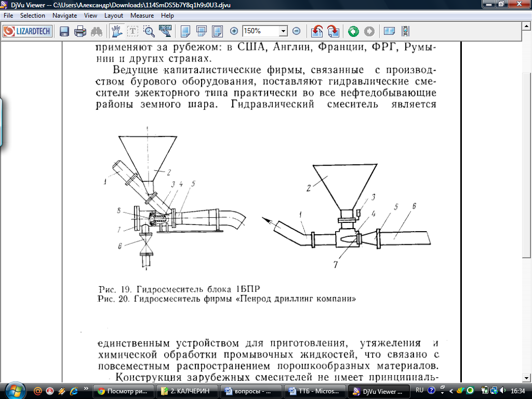Switch to Chrome taskbar window Посмотр ри...

point(123,391)
